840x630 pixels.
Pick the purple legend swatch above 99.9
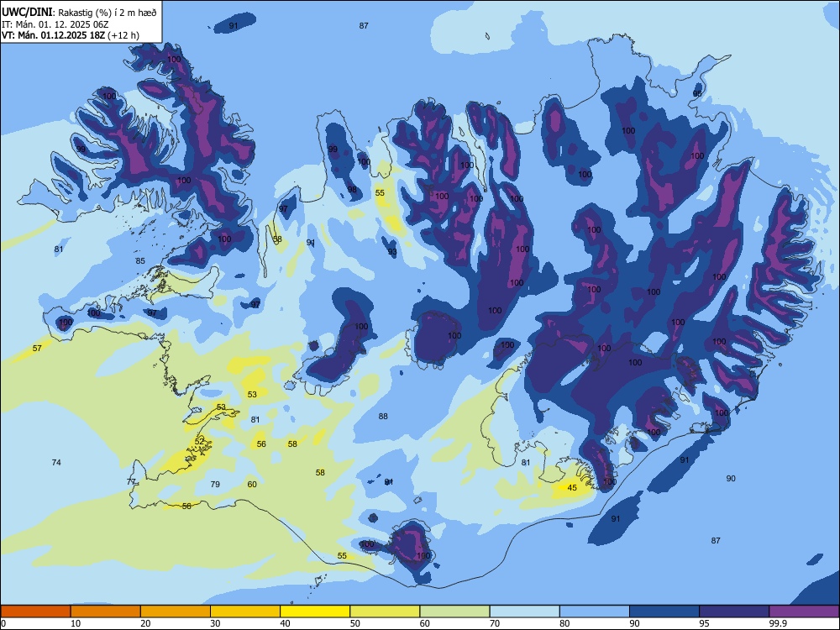coord(804,612)
